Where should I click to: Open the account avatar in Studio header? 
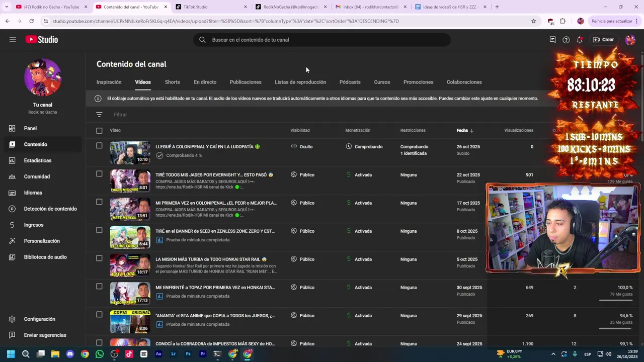pos(630,40)
